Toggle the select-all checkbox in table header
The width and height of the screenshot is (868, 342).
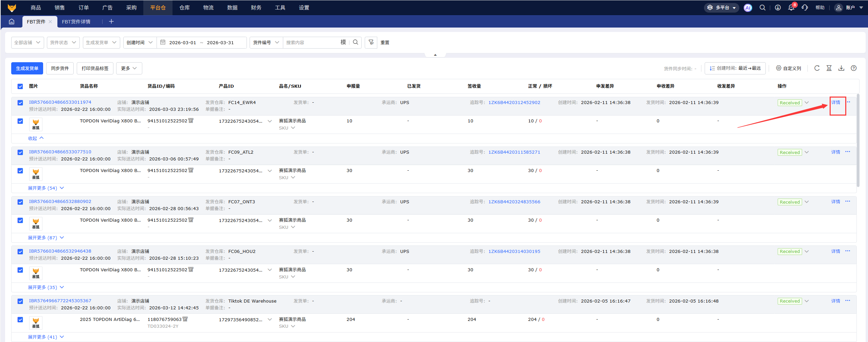[x=20, y=86]
